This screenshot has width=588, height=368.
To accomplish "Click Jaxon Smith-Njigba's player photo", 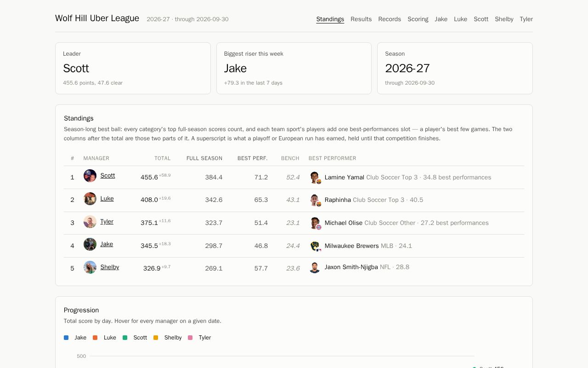I will pos(315,267).
